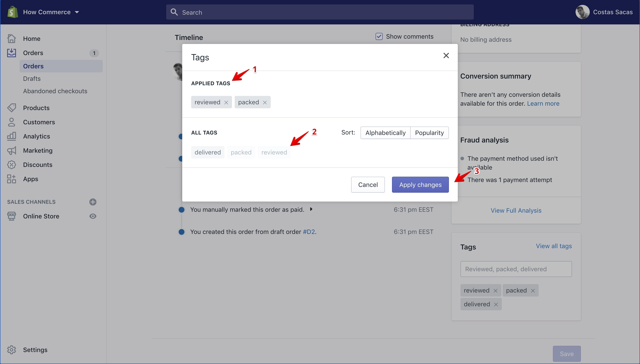Click the greyed packed tag in All Tags

tap(241, 152)
